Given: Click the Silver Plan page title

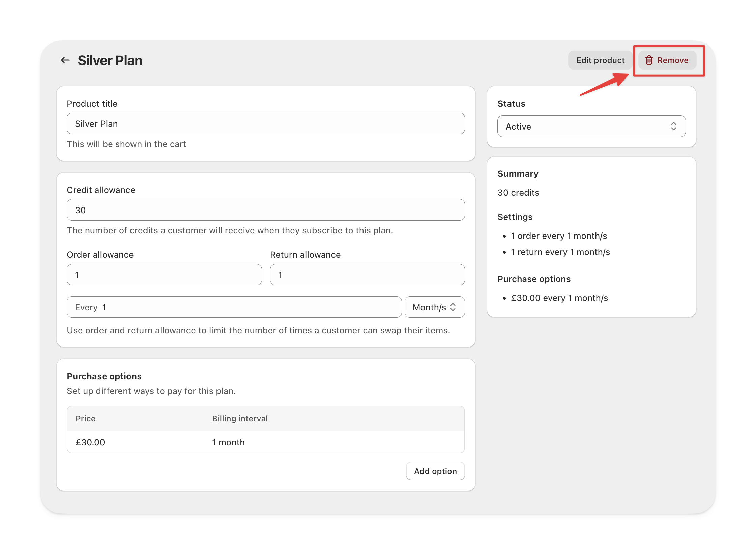Looking at the screenshot, I should click(x=110, y=60).
